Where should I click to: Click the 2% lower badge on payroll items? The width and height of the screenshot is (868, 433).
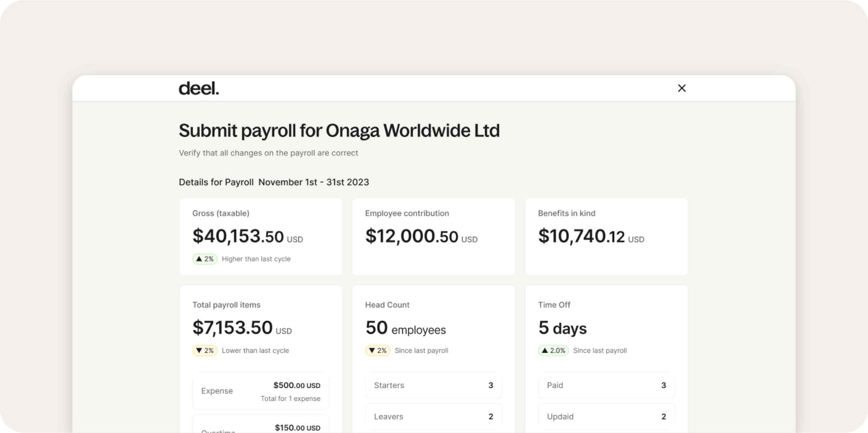click(205, 350)
